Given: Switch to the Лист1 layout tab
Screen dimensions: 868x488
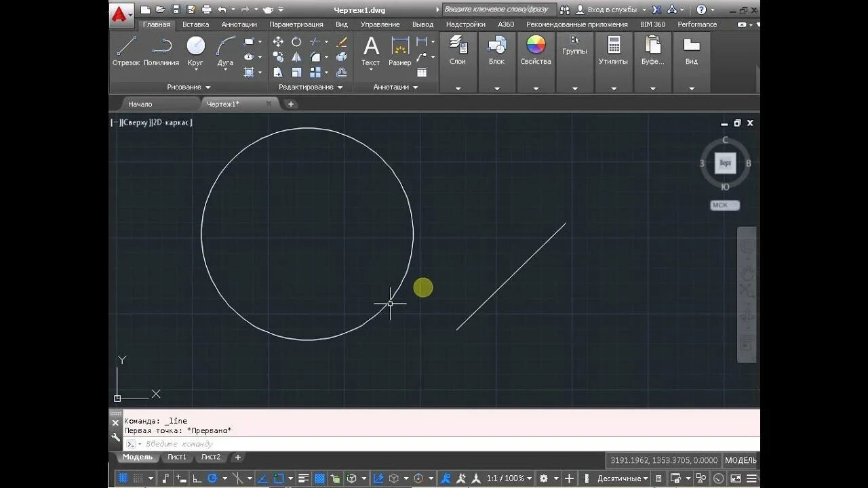Looking at the screenshot, I should (x=177, y=457).
